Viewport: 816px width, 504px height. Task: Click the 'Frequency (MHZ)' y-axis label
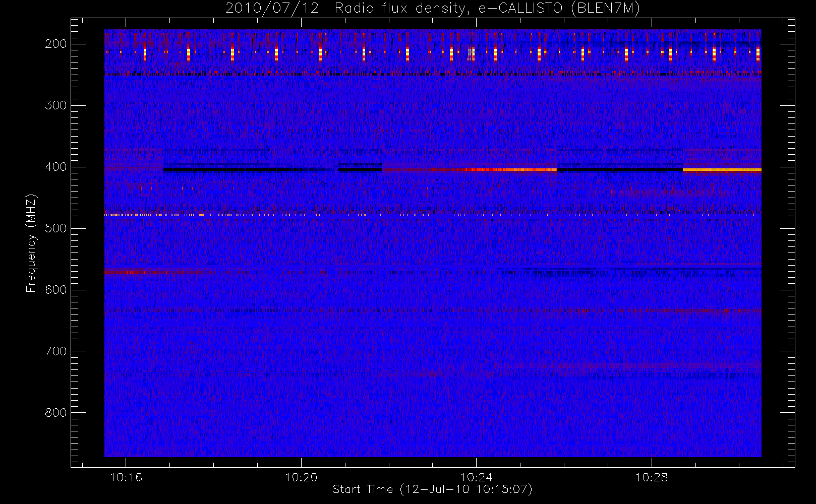coord(31,243)
